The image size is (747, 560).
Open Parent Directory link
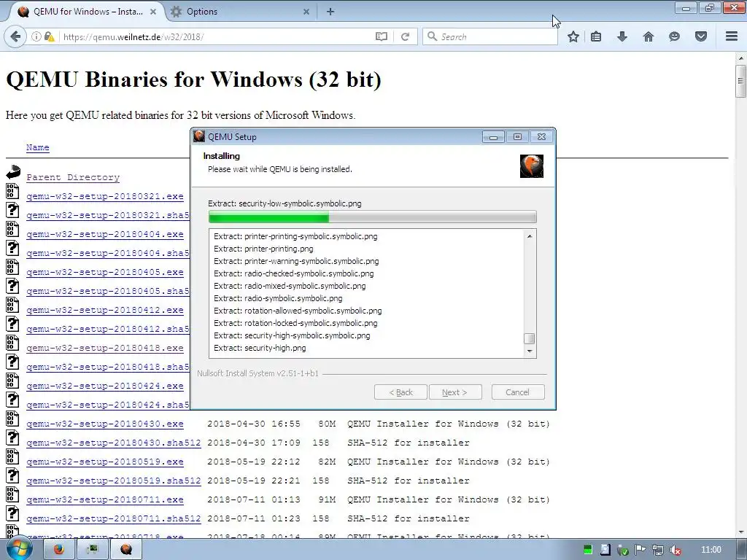point(73,177)
